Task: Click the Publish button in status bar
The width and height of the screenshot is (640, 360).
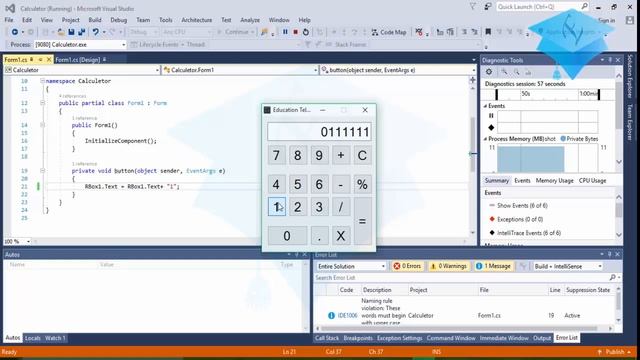Action: [614, 352]
